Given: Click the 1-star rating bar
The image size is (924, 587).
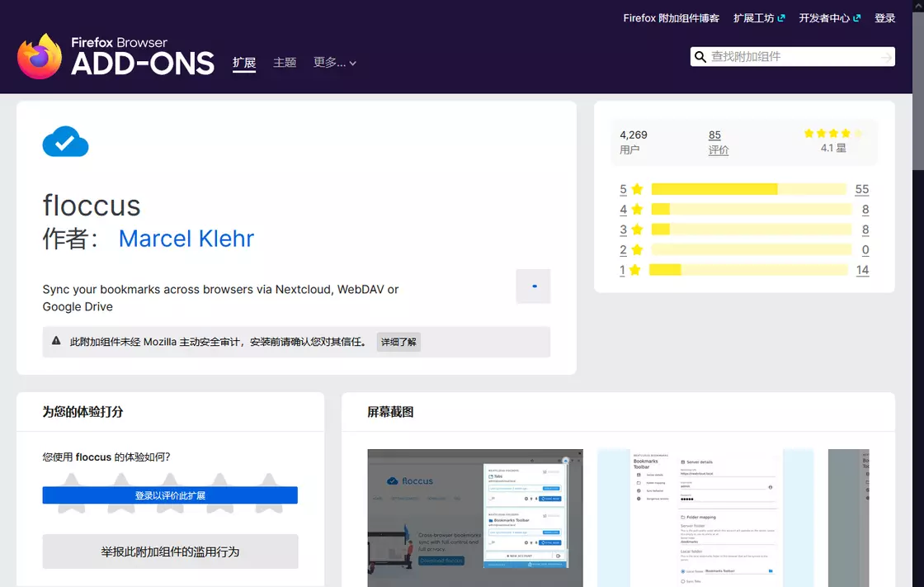Looking at the screenshot, I should [x=748, y=270].
